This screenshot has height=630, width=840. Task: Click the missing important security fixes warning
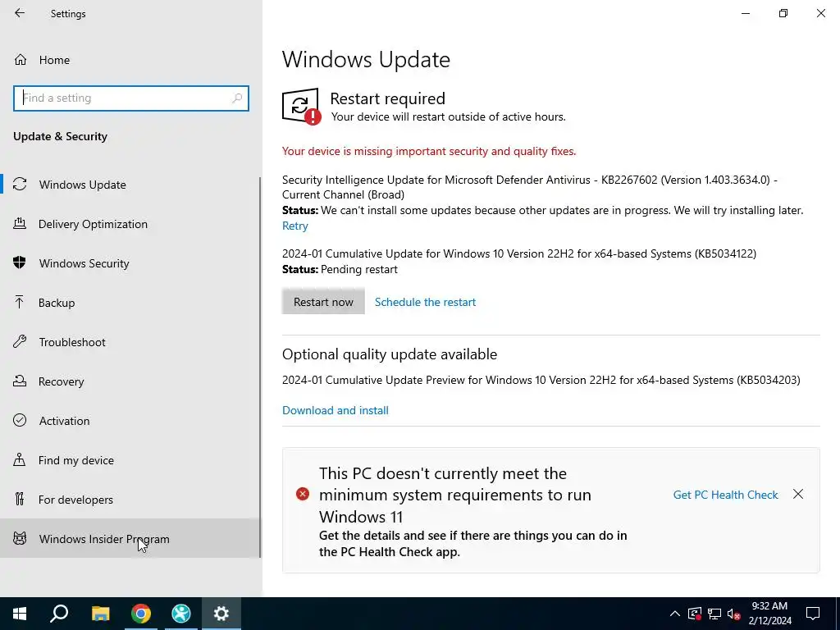point(429,151)
